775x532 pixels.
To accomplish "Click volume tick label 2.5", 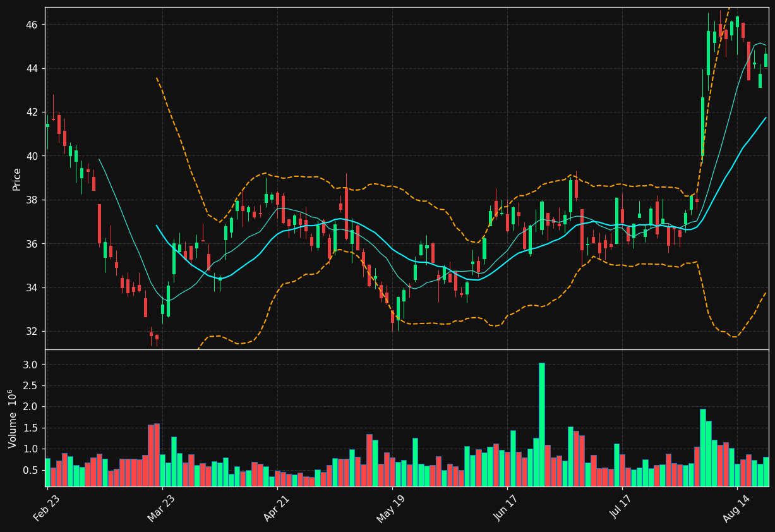I will click(x=32, y=386).
